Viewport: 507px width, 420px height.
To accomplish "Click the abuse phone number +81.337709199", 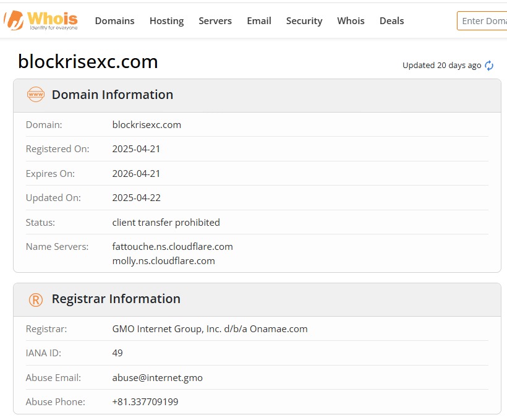I will point(145,402).
